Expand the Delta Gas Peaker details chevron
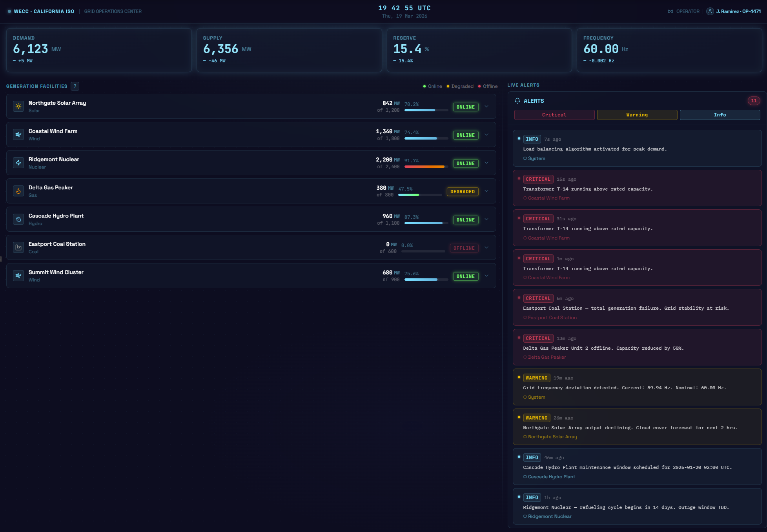The width and height of the screenshot is (767, 532). click(486, 191)
